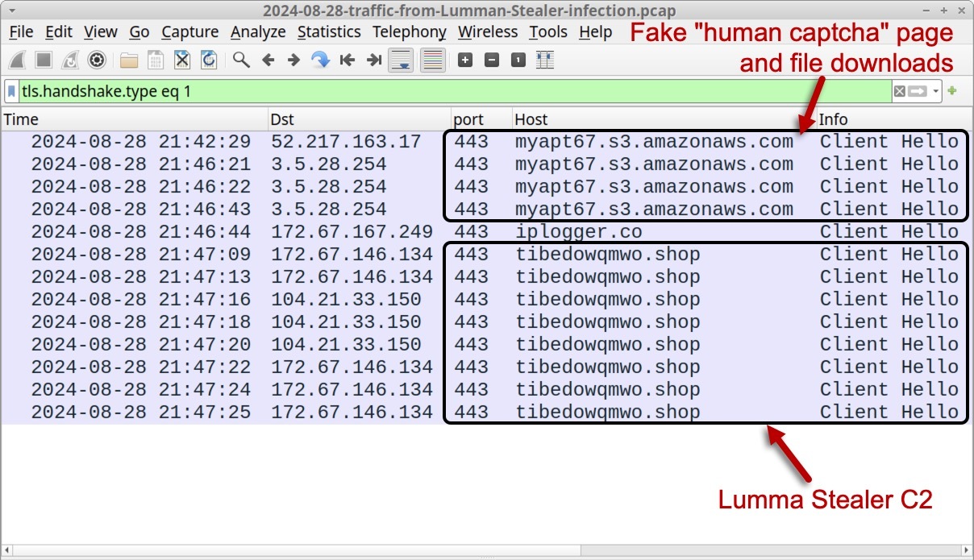The height and width of the screenshot is (560, 974).
Task: Sort packets by the port column header
Action: point(481,119)
